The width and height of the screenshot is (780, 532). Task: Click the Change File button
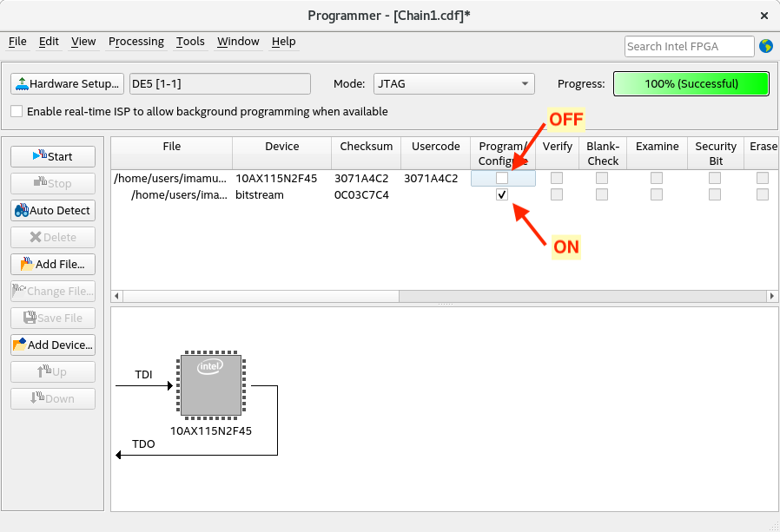coord(53,291)
